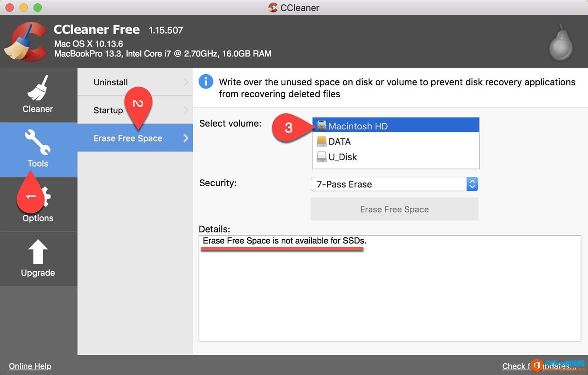This screenshot has width=588, height=375.
Task: Click the CCleaner Free title text
Action: click(97, 29)
